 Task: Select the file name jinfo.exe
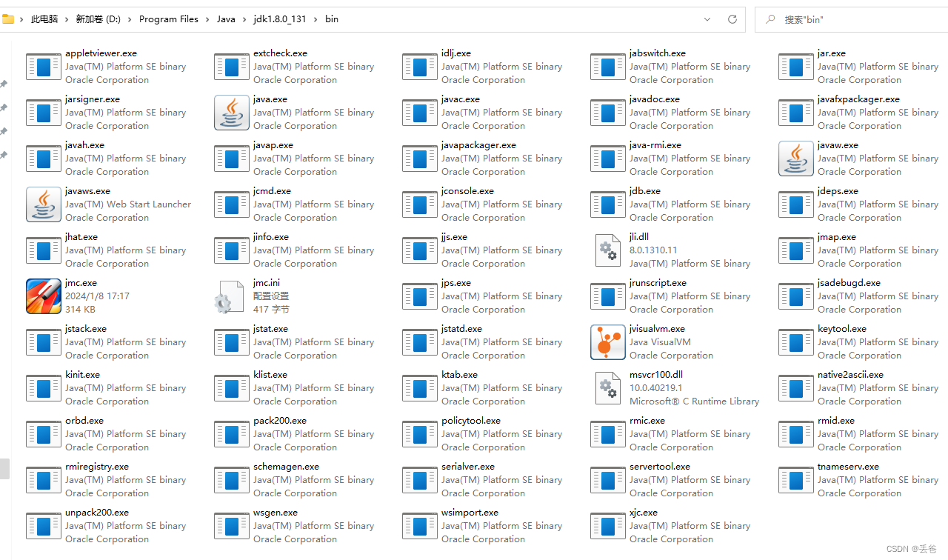(x=271, y=237)
